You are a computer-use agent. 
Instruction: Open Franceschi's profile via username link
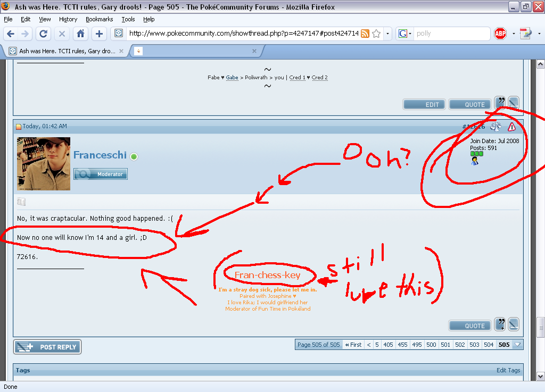(100, 155)
